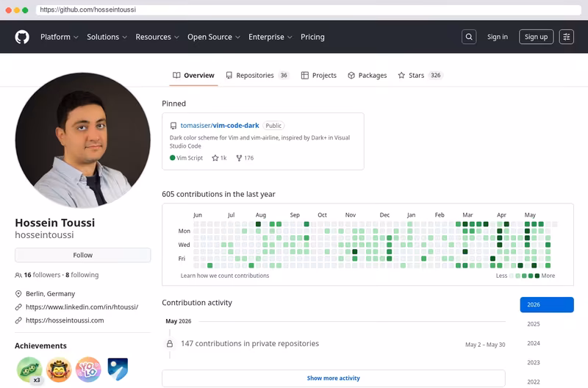Click "147 contributions in private repositories" text
588x388 pixels.
(x=250, y=343)
